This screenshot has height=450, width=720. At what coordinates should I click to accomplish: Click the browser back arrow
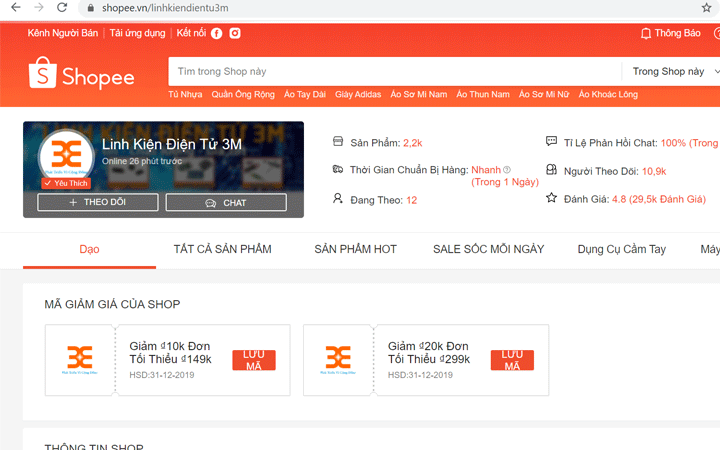16,7
